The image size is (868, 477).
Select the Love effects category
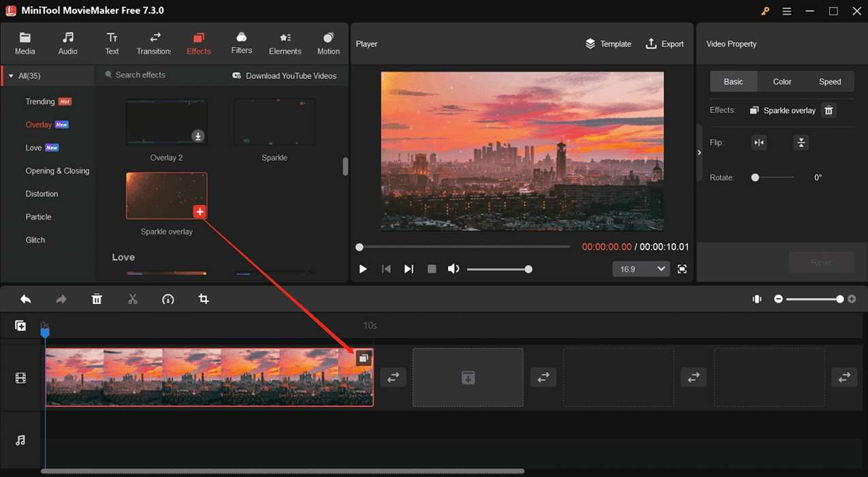click(x=33, y=148)
